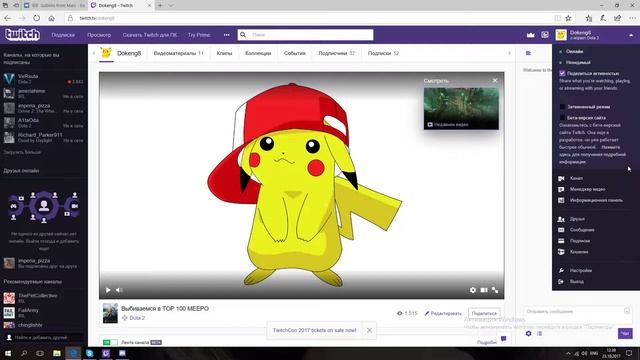Click the top search input field
This screenshot has width=640, height=360.
(305, 35)
